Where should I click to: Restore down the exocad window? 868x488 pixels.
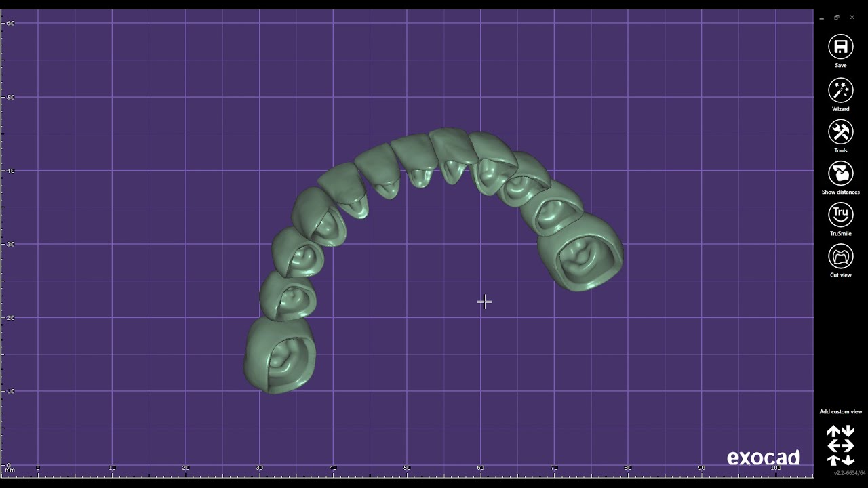pyautogui.click(x=837, y=18)
